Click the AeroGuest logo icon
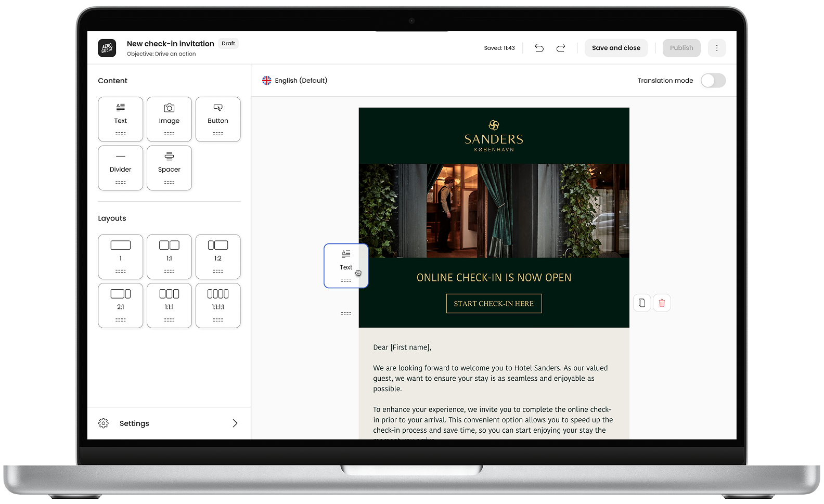 coord(107,48)
